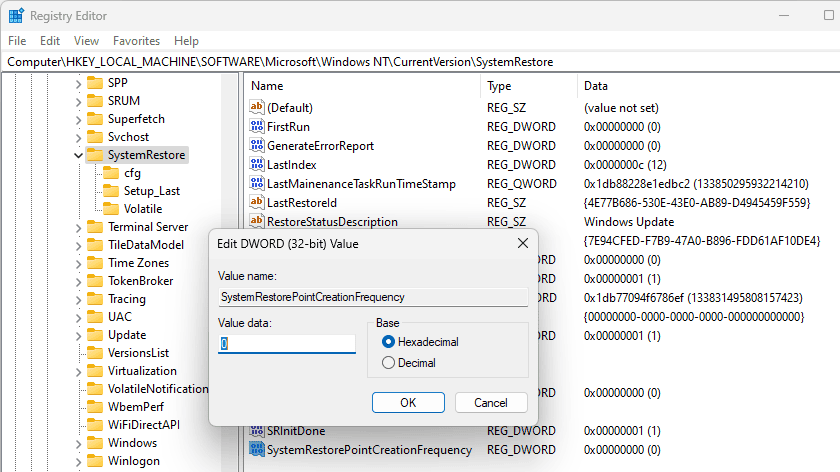Click the Registry Editor app icon in title bar
The image size is (840, 472).
16,16
